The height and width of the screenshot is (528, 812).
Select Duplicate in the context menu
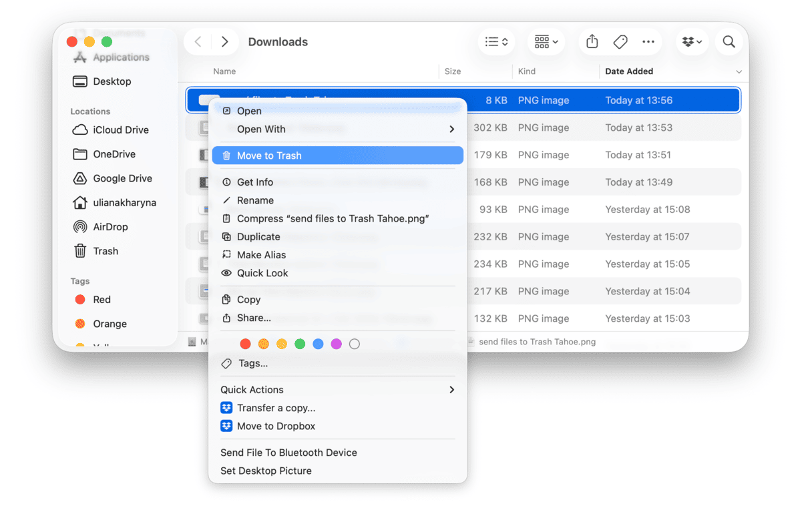pos(258,236)
